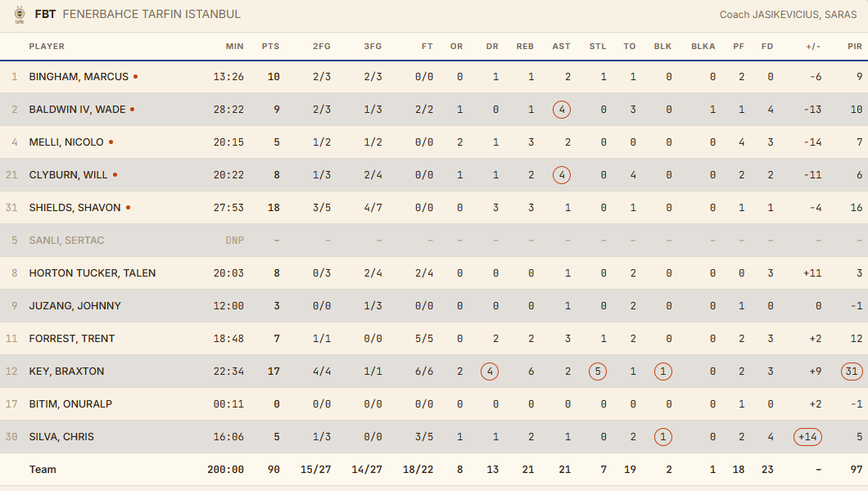The image size is (868, 491).
Task: Click the PIR column header
Action: tap(855, 47)
